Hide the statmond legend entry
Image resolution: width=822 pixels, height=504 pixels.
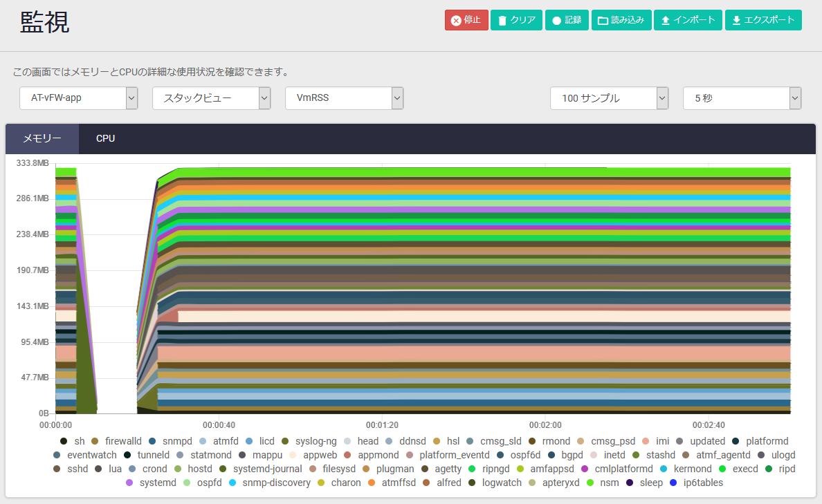[204, 455]
